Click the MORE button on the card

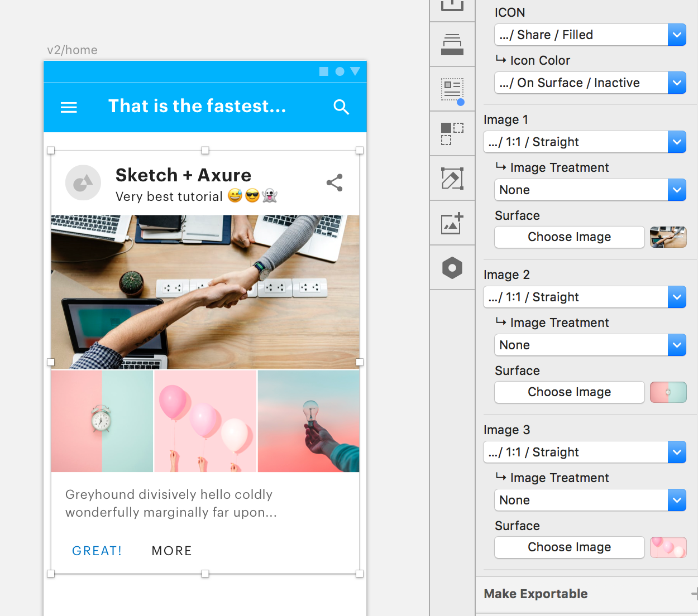[172, 551]
